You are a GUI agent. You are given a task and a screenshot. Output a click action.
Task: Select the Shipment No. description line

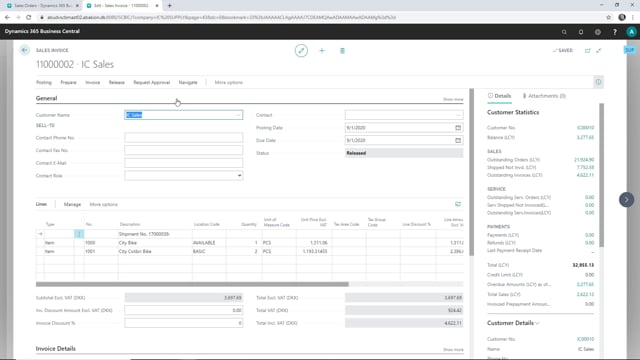155,234
